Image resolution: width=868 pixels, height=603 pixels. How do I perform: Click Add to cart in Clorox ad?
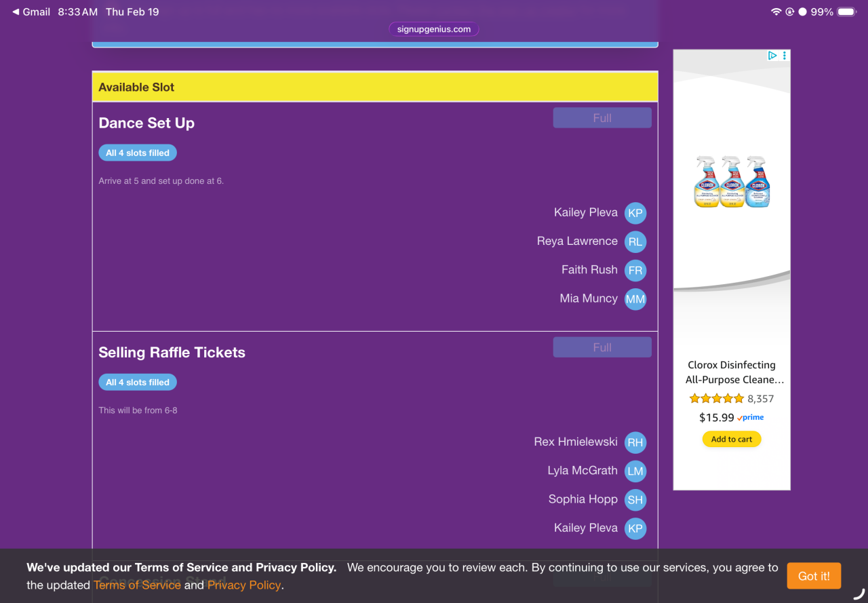[x=732, y=439]
